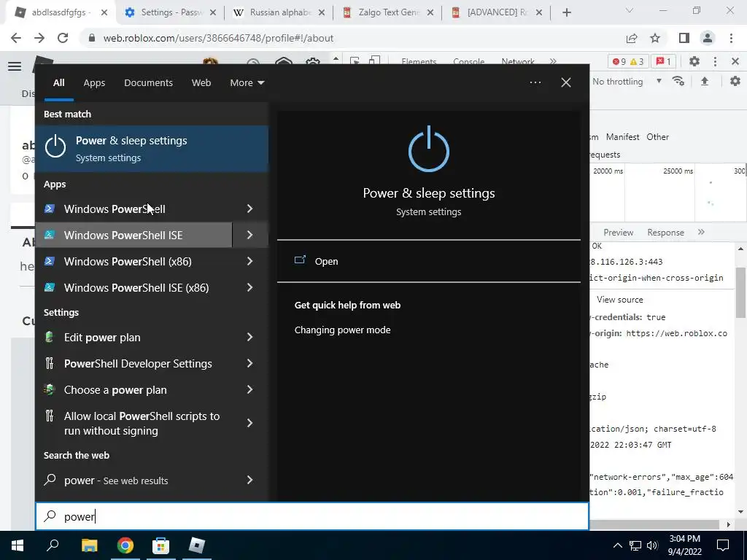Open a new Chrome tab
Screen dimensions: 747x560
click(566, 12)
